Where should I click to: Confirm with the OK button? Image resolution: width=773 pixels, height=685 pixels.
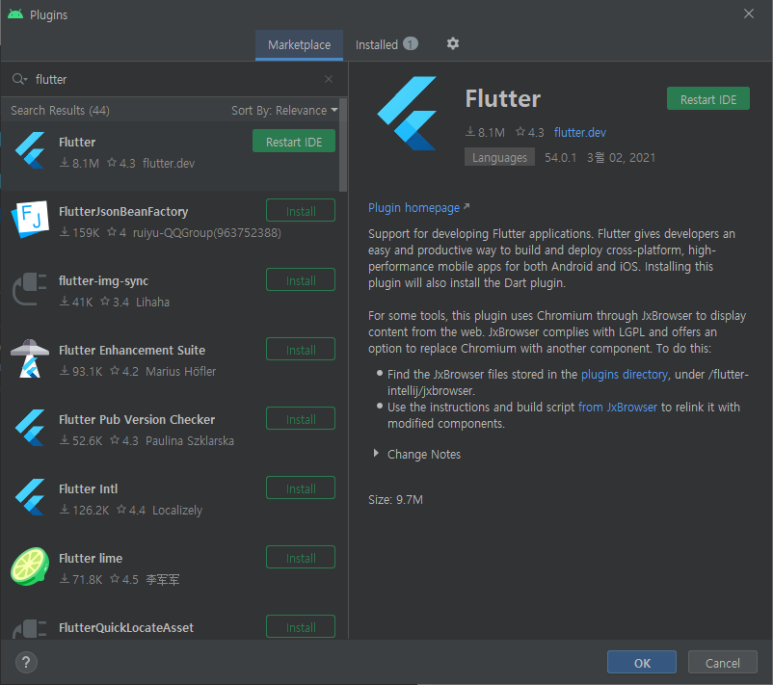[x=641, y=662]
